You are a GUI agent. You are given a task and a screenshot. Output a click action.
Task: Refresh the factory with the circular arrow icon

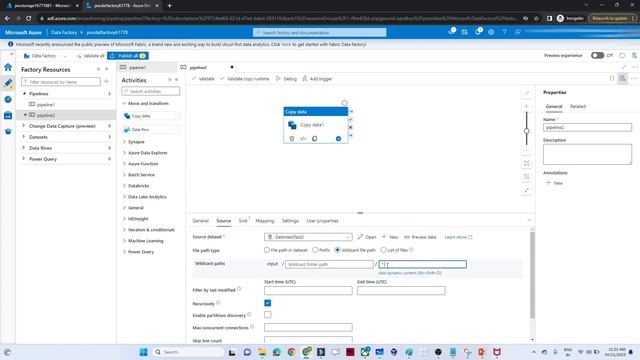pyautogui.click(x=622, y=55)
